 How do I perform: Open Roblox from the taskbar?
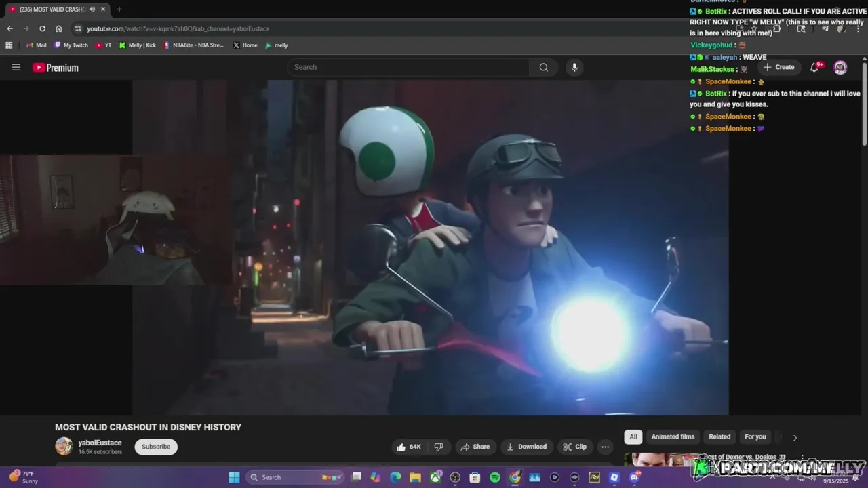click(614, 477)
